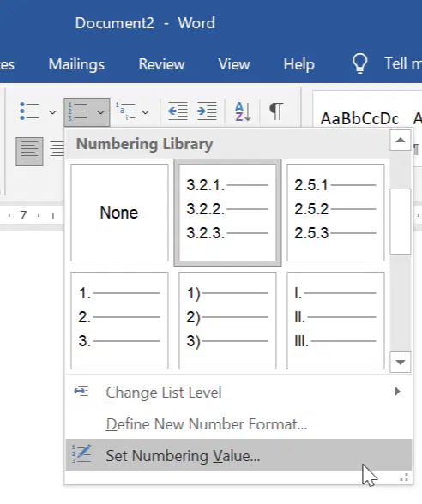The width and height of the screenshot is (422, 504).
Task: Click the menu resize grip dots
Action: (404, 477)
